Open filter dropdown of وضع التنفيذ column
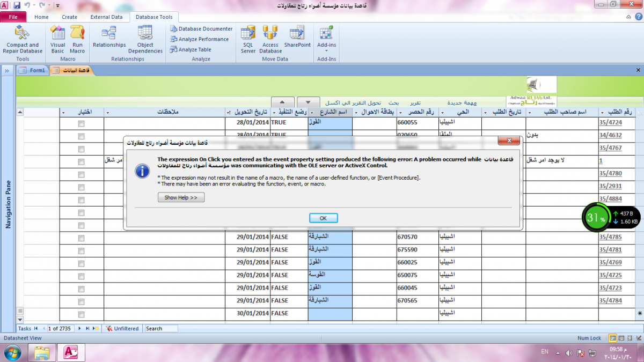Screen dimensions: 644x362 tap(274, 113)
